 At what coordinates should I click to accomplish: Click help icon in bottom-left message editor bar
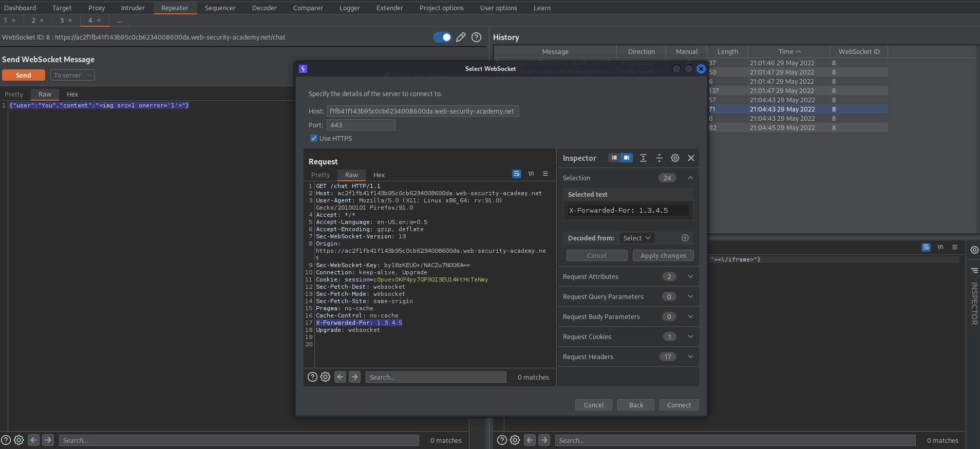coord(6,440)
